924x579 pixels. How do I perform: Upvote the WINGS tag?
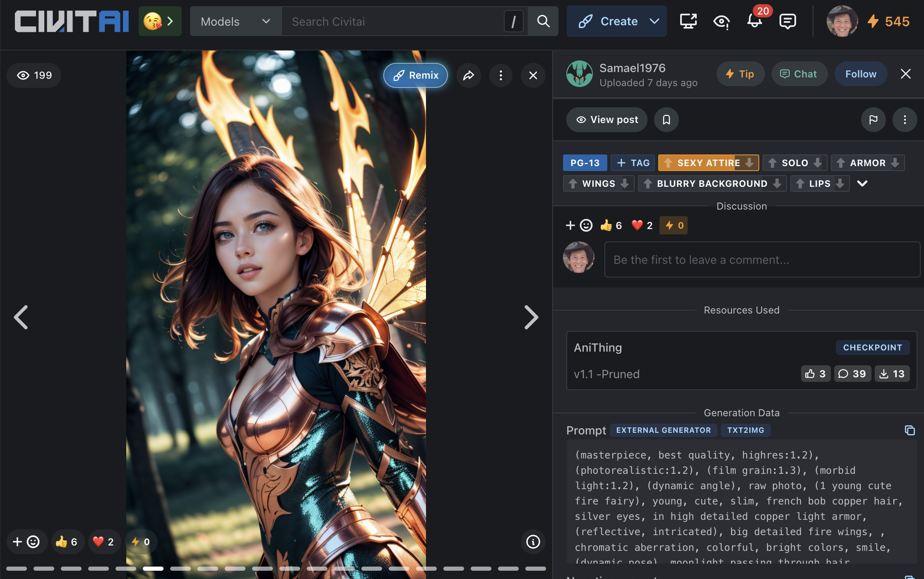(x=573, y=183)
